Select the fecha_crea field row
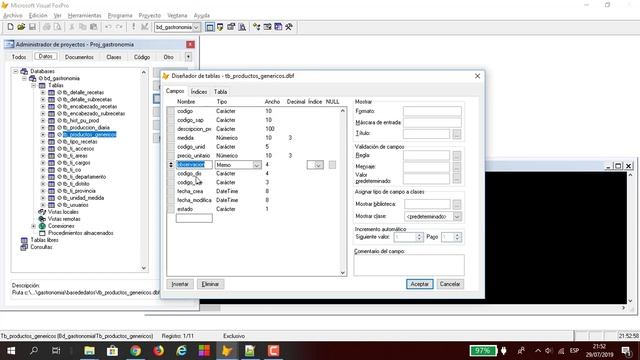 [253, 191]
